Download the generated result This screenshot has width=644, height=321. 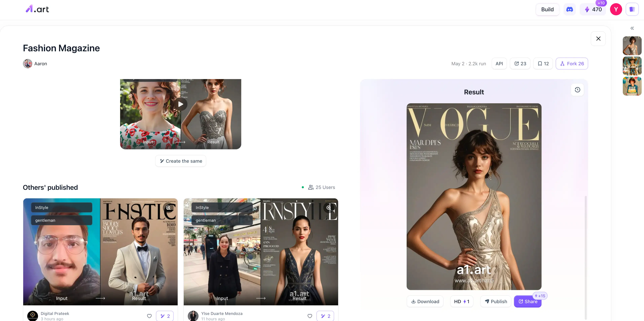tap(425, 301)
